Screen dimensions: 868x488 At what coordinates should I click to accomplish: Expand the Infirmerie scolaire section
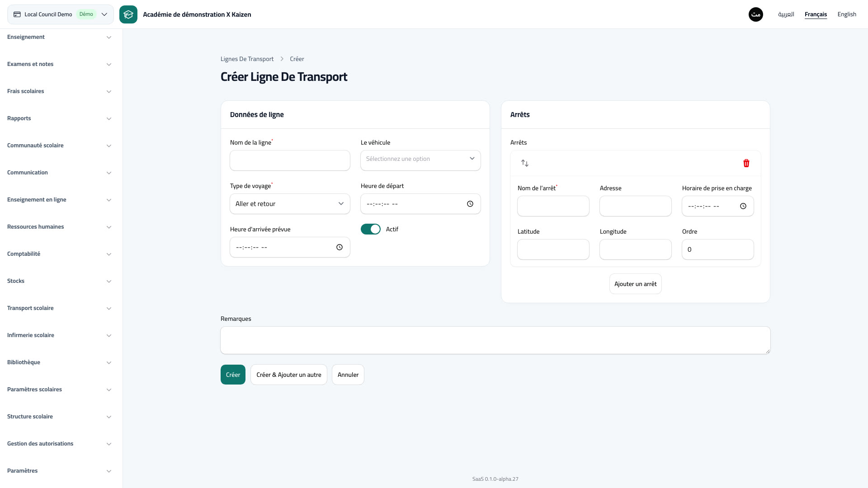(59, 335)
